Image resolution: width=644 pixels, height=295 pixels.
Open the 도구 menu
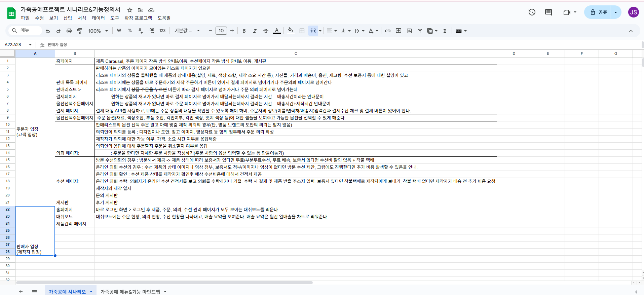coord(115,18)
